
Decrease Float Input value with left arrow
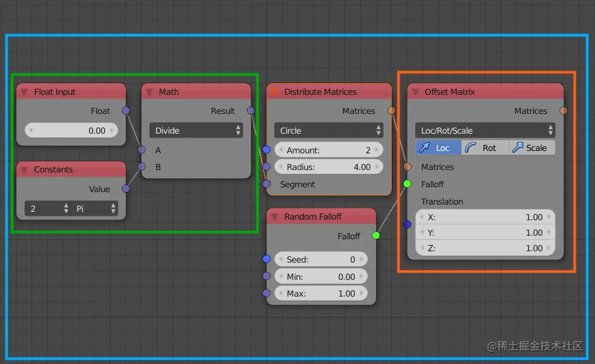click(30, 130)
